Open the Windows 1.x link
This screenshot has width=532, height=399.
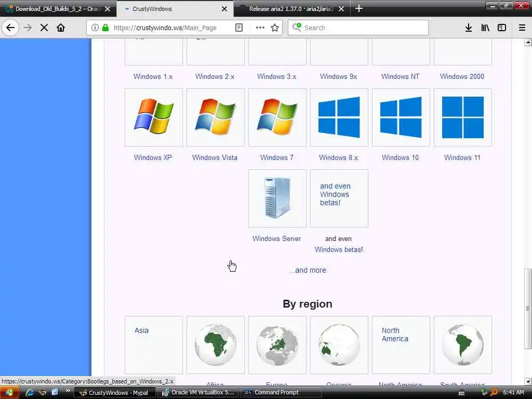[x=153, y=76]
